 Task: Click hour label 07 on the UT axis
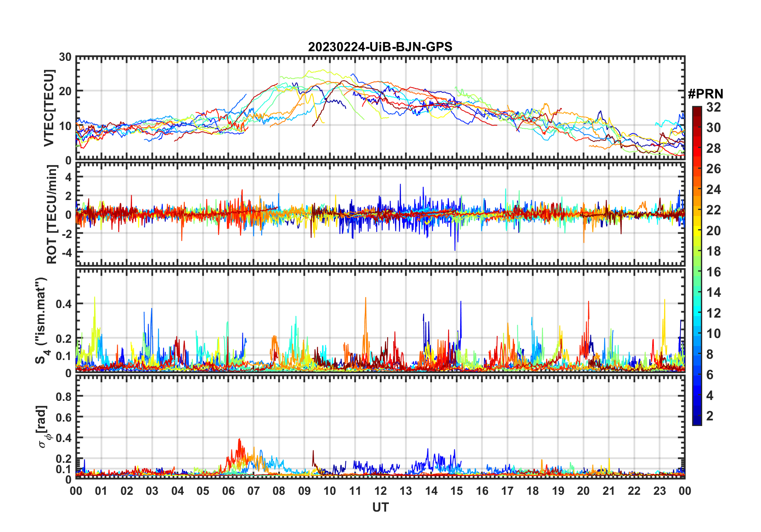pos(254,491)
